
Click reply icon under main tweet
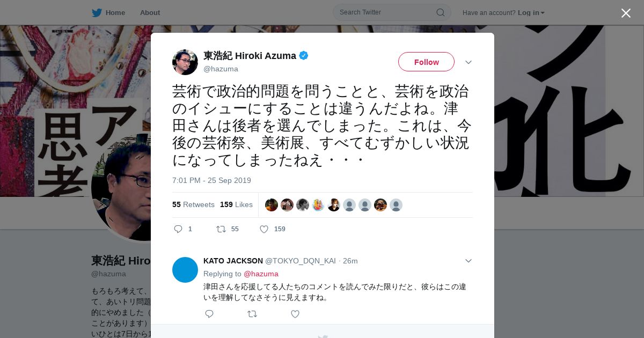tap(178, 229)
